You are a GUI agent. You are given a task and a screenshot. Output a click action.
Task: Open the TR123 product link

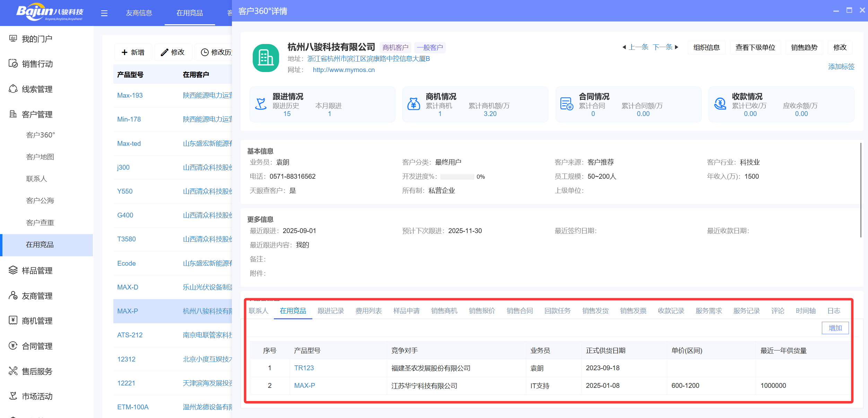(x=304, y=368)
